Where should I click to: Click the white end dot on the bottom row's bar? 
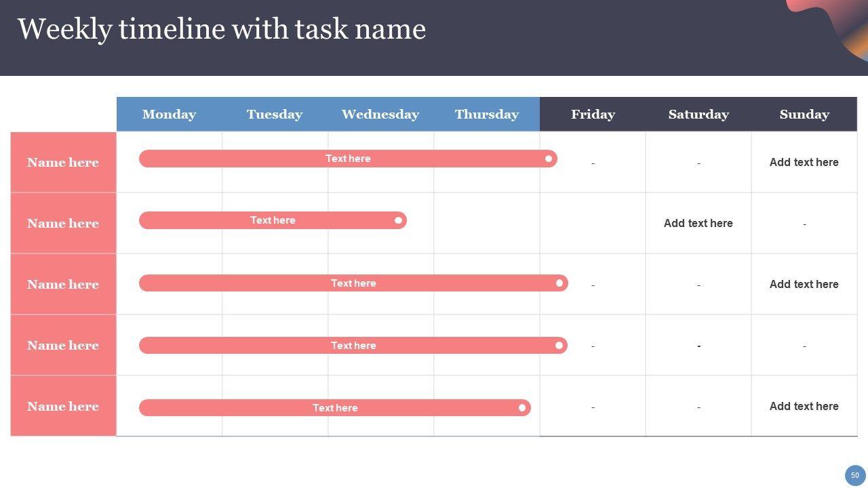coord(522,408)
